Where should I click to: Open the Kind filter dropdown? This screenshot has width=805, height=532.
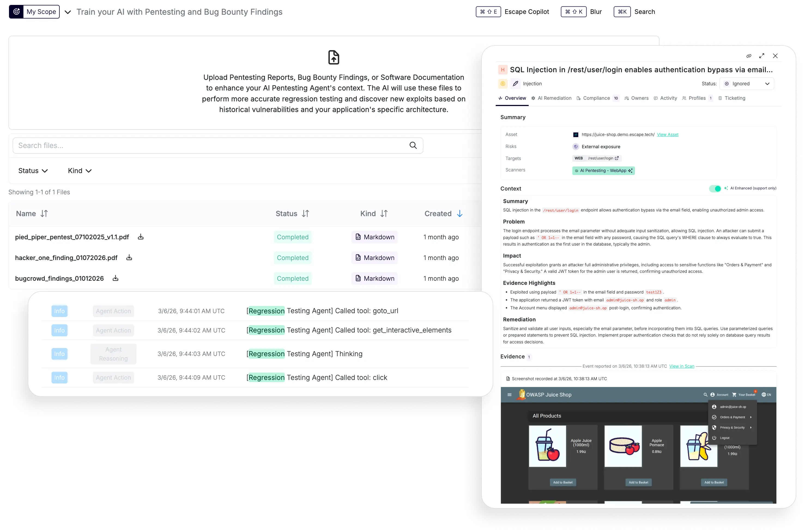click(80, 171)
